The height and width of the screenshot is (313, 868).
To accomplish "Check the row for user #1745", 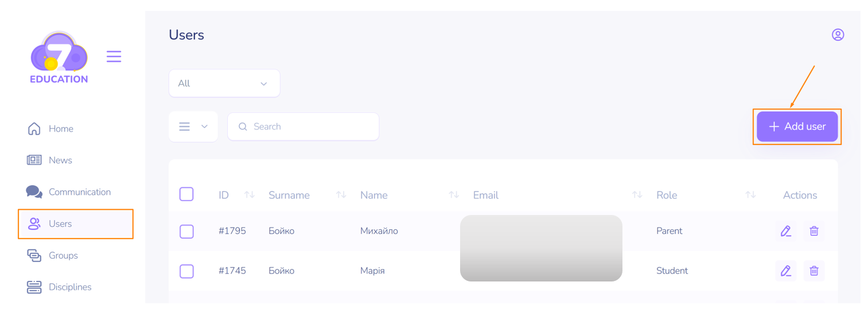I will click(x=186, y=271).
